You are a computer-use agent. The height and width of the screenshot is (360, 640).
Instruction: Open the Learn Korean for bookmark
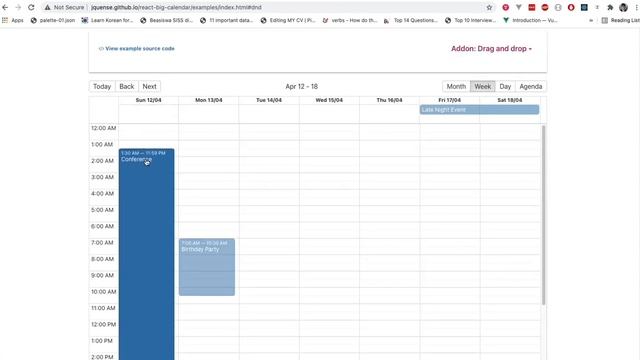pos(107,20)
